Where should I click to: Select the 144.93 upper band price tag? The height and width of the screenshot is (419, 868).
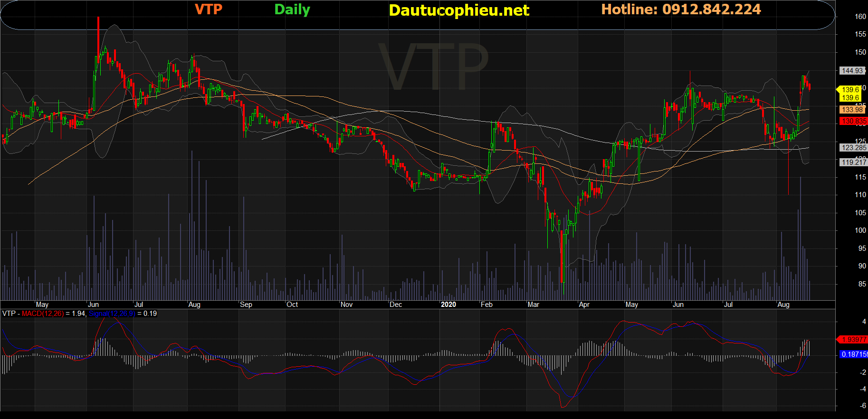point(852,71)
